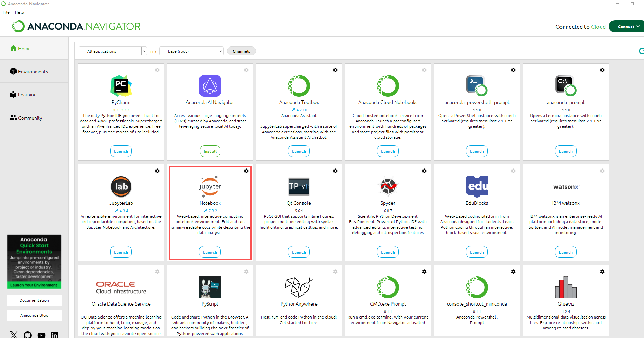Open the X (Twitter) social link icon
Image resolution: width=644 pixels, height=338 pixels.
pyautogui.click(x=14, y=335)
